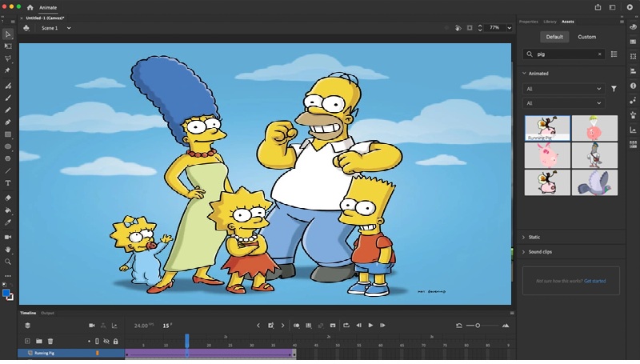Select the Asset Warp pin tool

[7, 70]
